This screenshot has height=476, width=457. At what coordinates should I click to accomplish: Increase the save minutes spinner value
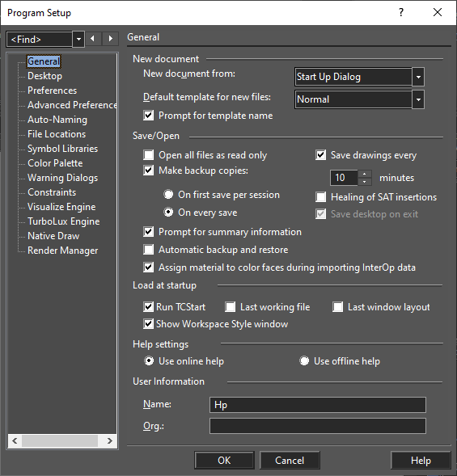[x=364, y=174]
